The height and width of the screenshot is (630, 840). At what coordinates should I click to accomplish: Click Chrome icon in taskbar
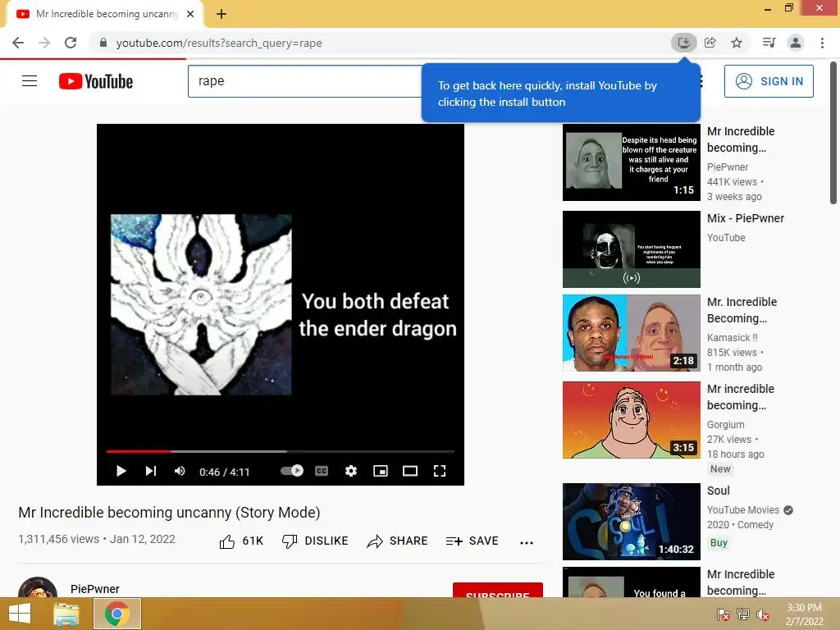pyautogui.click(x=116, y=614)
